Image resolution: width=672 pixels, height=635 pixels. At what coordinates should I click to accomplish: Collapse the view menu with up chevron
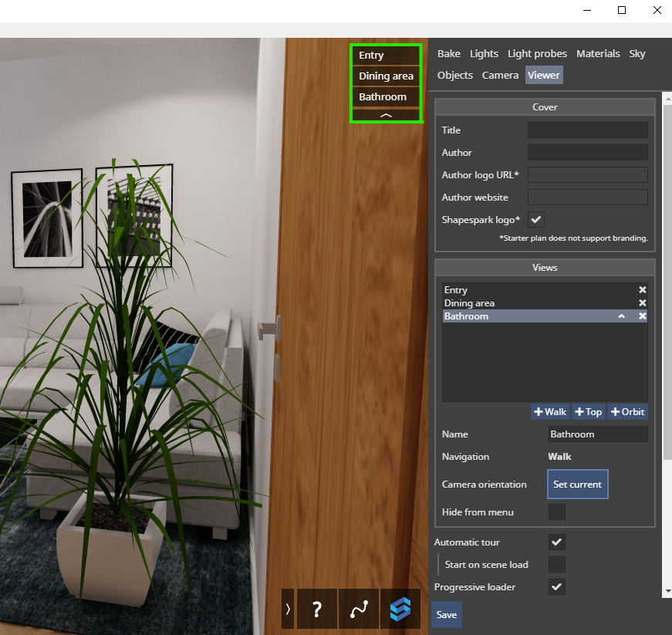387,114
